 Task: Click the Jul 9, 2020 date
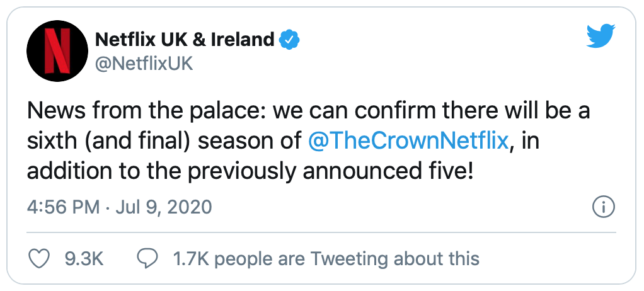point(164,207)
